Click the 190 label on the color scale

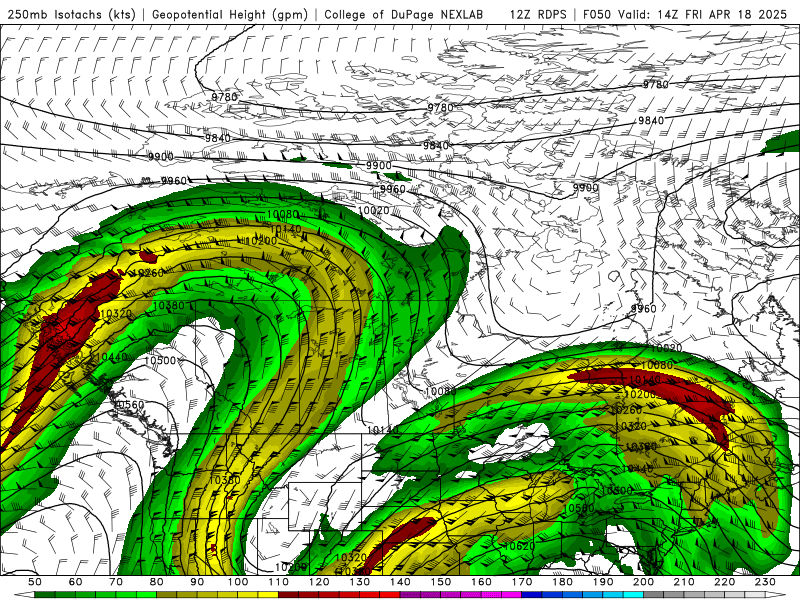click(x=603, y=582)
